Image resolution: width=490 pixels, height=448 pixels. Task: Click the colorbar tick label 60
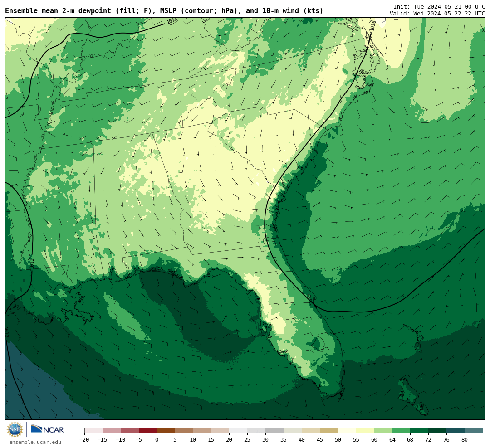pos(374,439)
